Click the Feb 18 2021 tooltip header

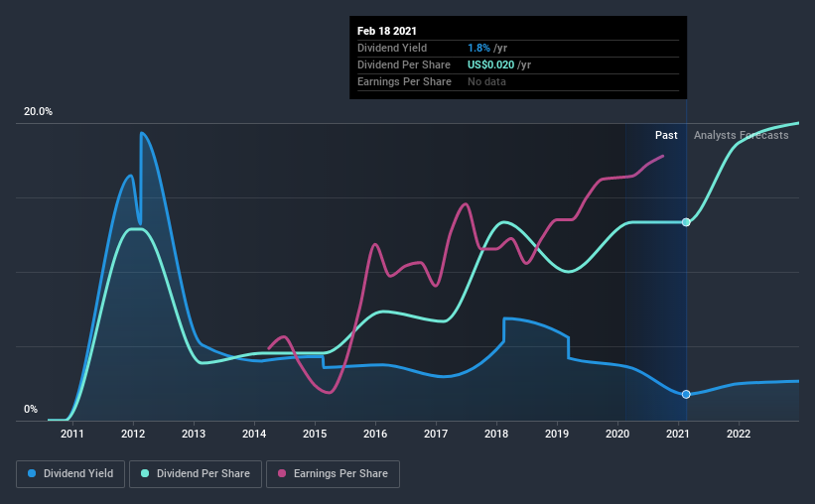pos(387,31)
